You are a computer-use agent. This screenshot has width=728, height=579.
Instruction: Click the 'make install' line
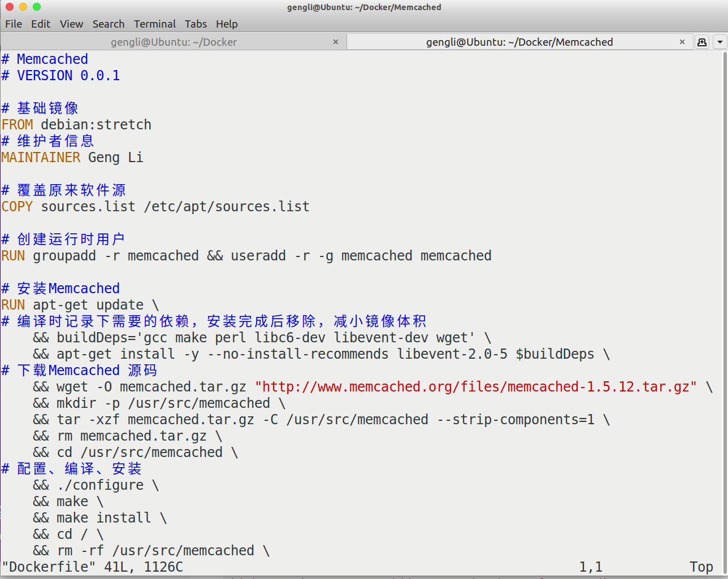100,518
